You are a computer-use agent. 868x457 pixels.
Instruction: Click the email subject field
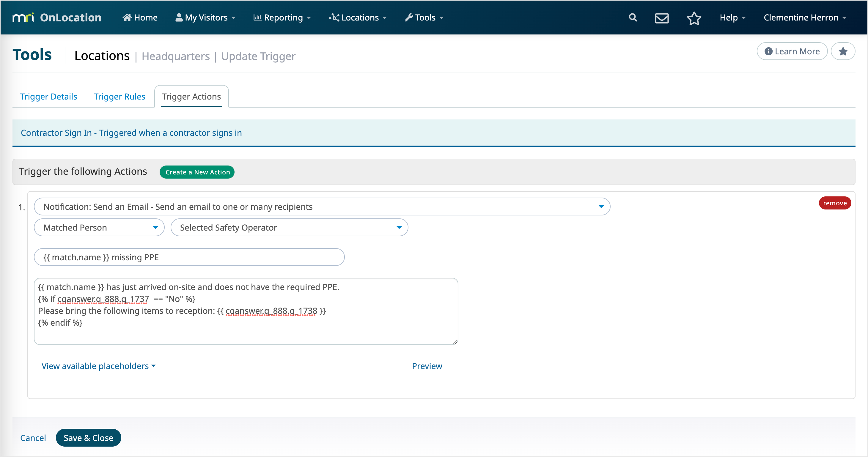pos(189,257)
